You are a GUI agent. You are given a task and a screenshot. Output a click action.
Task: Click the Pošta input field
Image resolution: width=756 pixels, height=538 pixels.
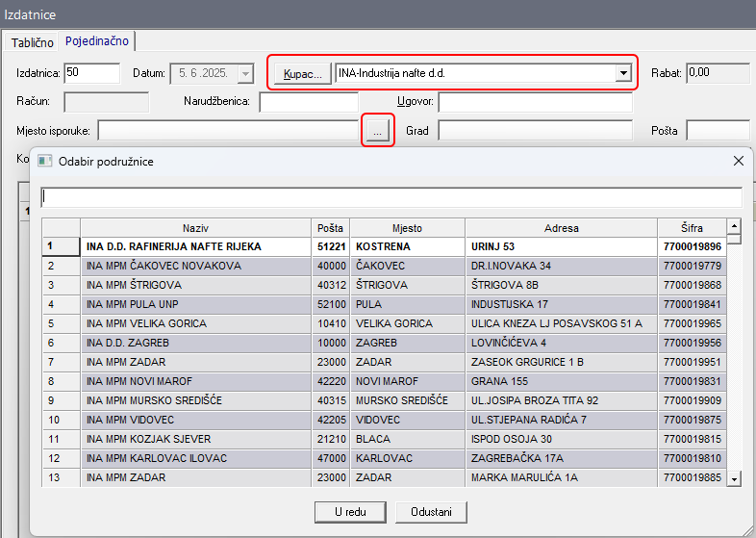tap(718, 131)
